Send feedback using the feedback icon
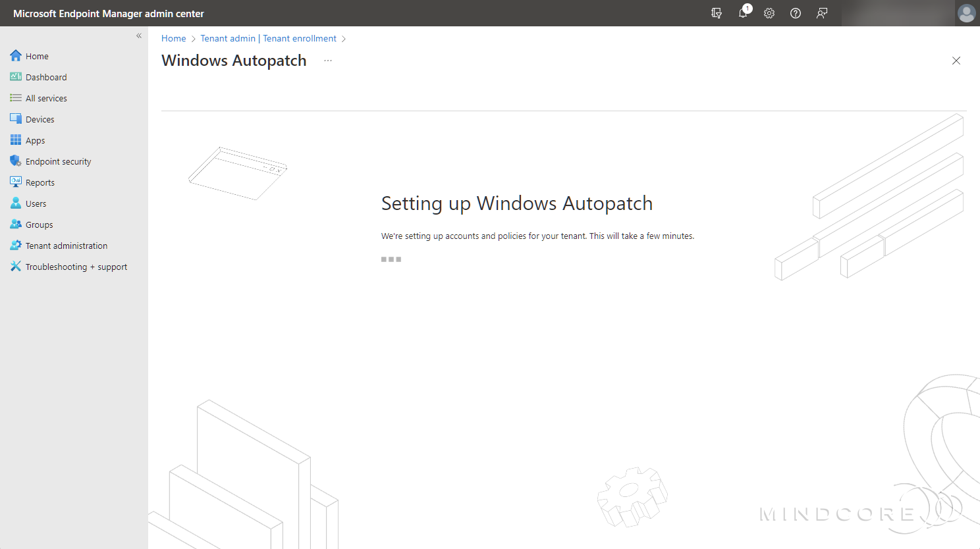The image size is (980, 549). click(x=821, y=13)
